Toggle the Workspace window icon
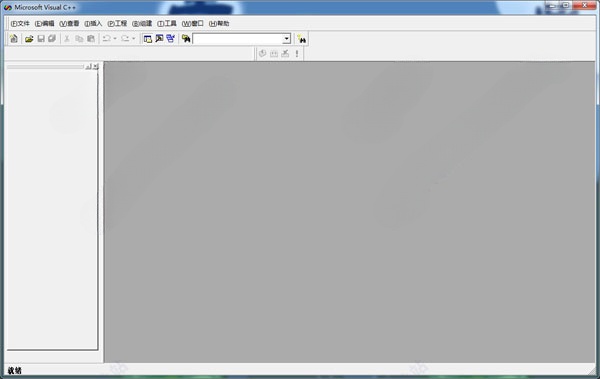 click(148, 39)
